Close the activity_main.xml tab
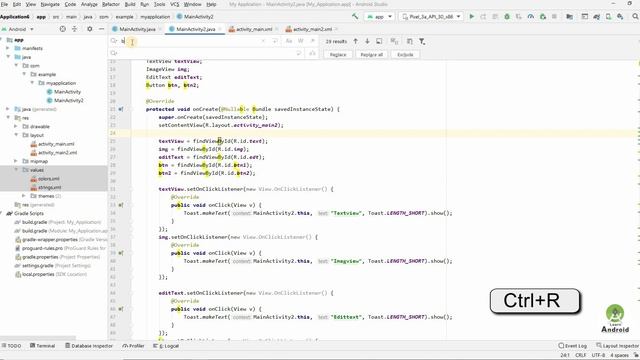 277,29
